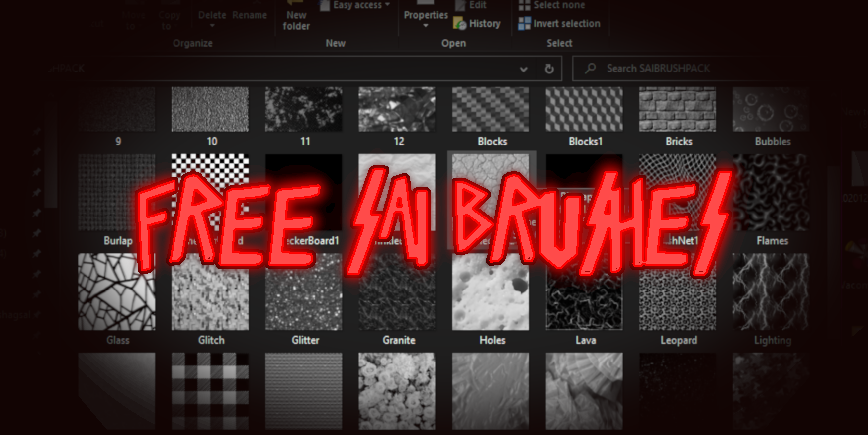Click the Delete button in the ribbon
This screenshot has height=435, width=868.
click(x=212, y=15)
